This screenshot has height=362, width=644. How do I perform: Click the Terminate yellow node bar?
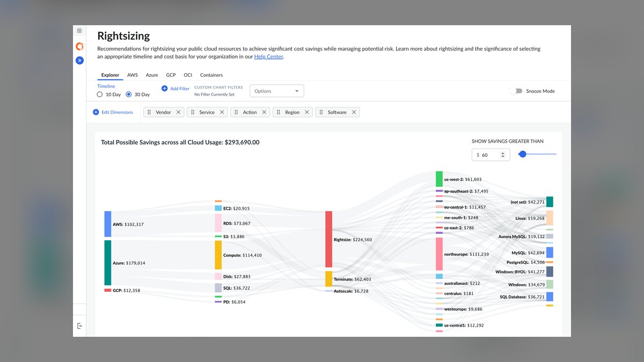329,279
